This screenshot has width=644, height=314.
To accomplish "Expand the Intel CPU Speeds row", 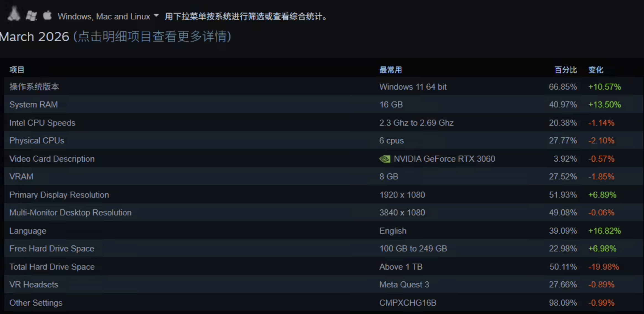I will point(42,123).
